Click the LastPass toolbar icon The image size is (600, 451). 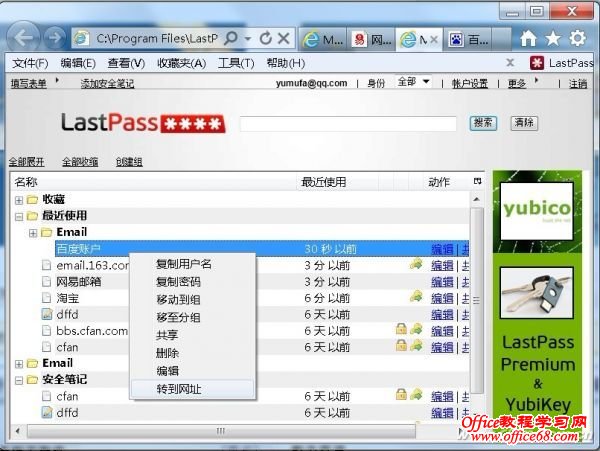537,63
